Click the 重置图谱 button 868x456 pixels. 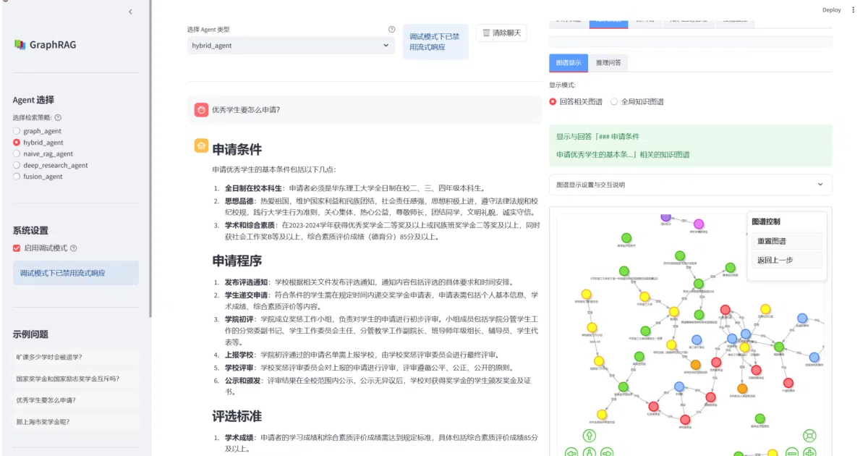point(786,241)
